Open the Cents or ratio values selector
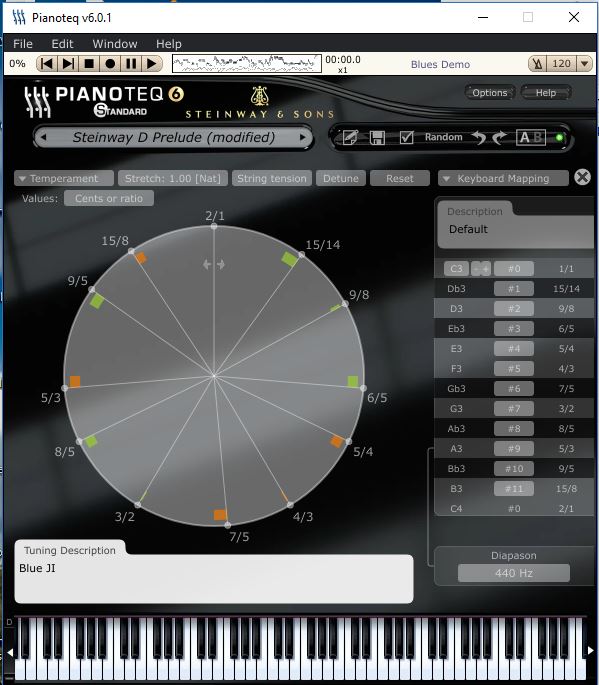Image resolution: width=599 pixels, height=685 pixels. [x=109, y=198]
